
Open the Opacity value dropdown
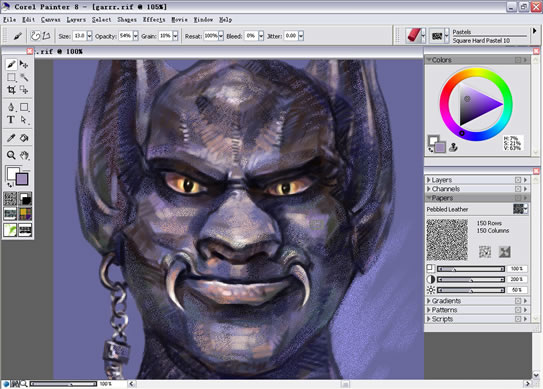[135, 36]
